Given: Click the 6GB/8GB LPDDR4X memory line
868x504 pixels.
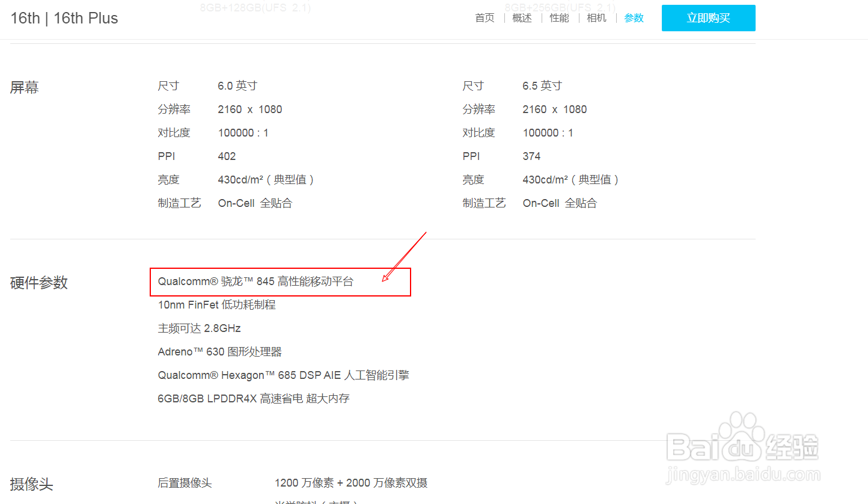Looking at the screenshot, I should 254,399.
